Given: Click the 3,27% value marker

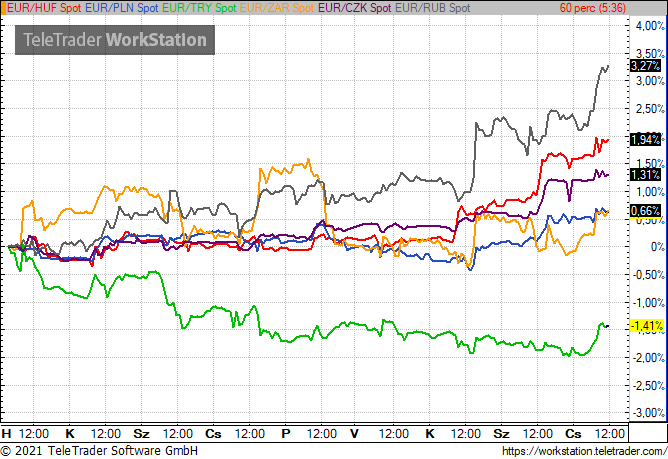Looking at the screenshot, I should 645,66.
